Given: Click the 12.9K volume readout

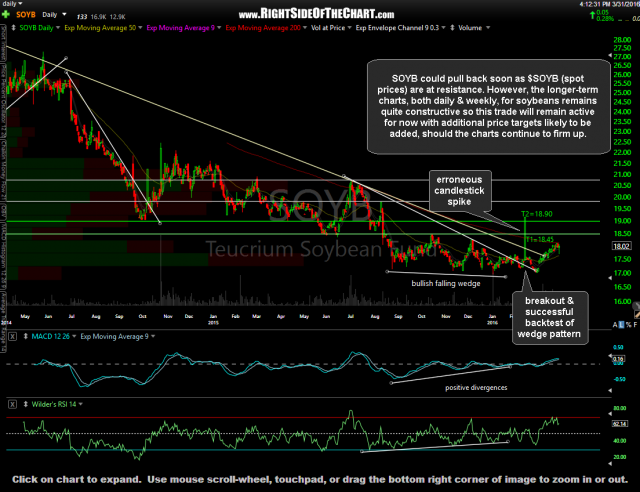Looking at the screenshot, I should (x=117, y=17).
